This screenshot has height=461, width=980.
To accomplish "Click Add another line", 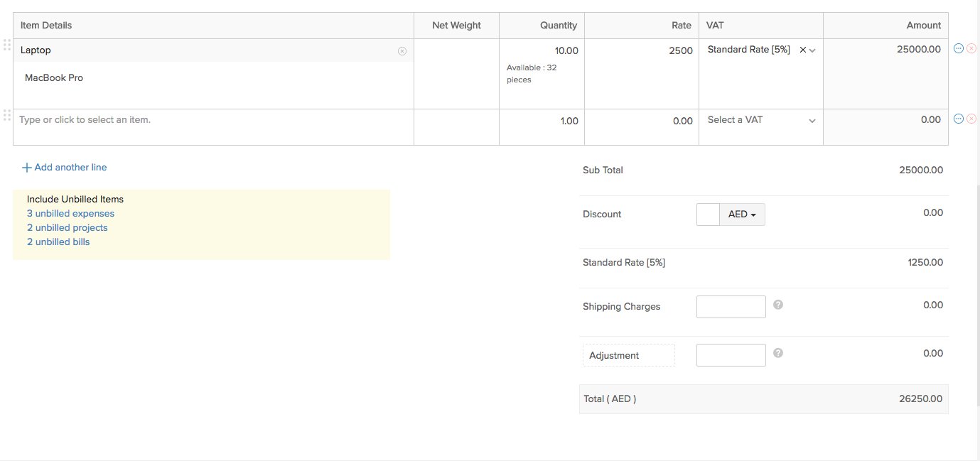I will pyautogui.click(x=64, y=167).
